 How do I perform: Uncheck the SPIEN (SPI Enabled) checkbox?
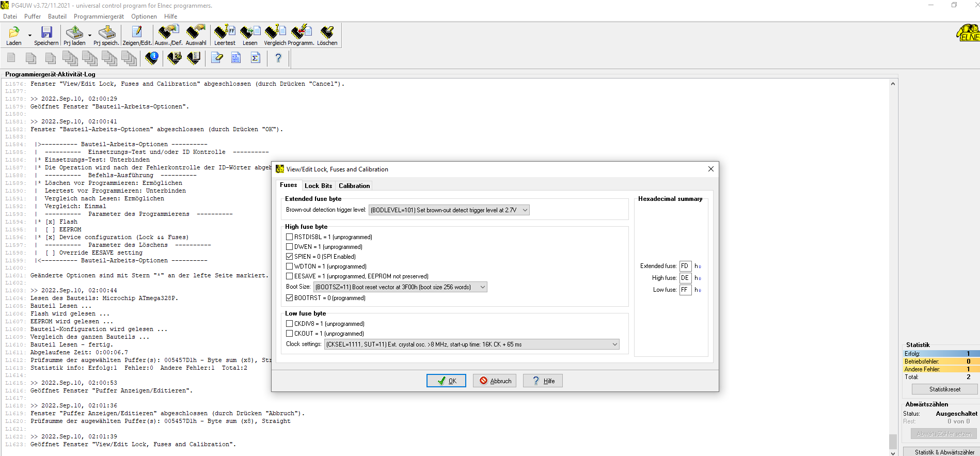(289, 257)
